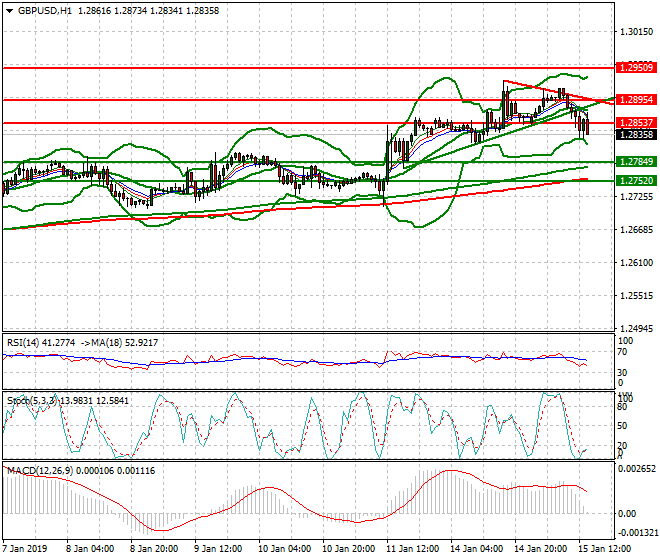Click the 1.27255 price scale value

pos(636,197)
